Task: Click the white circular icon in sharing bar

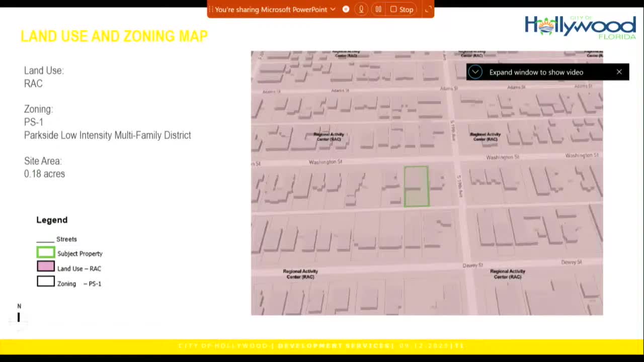Action: [x=346, y=9]
